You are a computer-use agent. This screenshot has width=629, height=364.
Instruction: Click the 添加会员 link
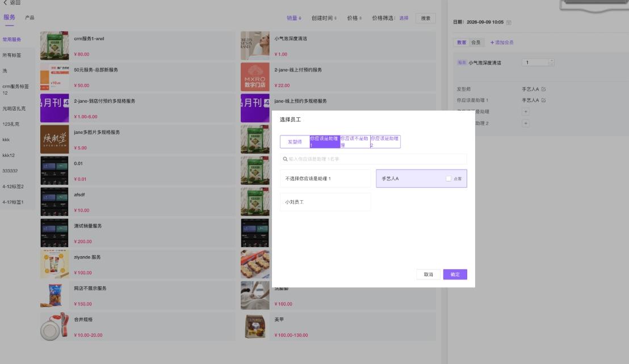pyautogui.click(x=502, y=43)
